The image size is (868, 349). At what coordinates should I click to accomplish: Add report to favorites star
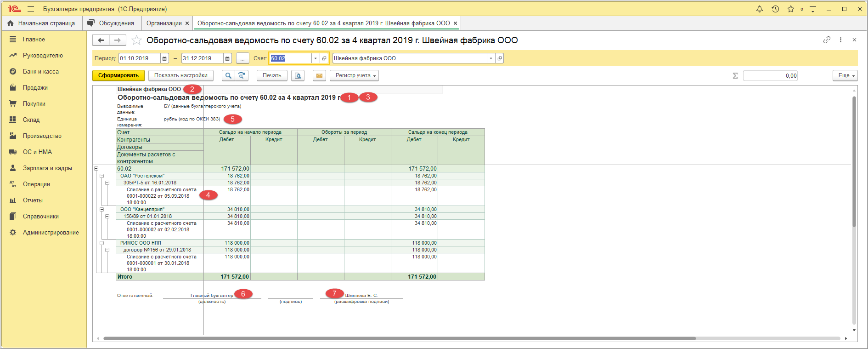click(136, 40)
